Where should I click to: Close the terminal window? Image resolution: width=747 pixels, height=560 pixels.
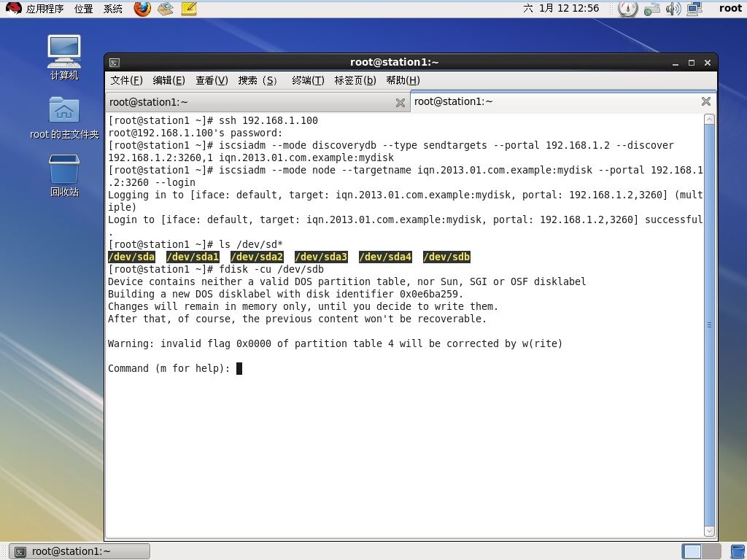708,63
